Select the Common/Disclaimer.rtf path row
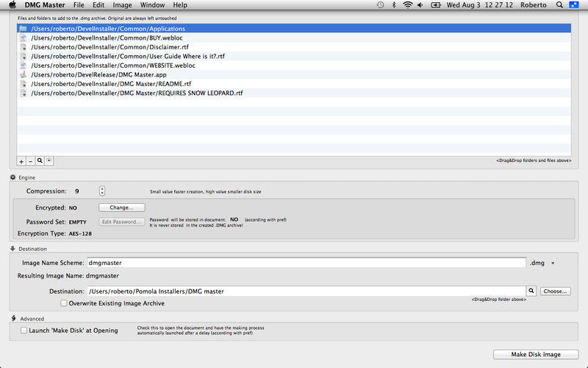The width and height of the screenshot is (588, 368). (x=294, y=47)
